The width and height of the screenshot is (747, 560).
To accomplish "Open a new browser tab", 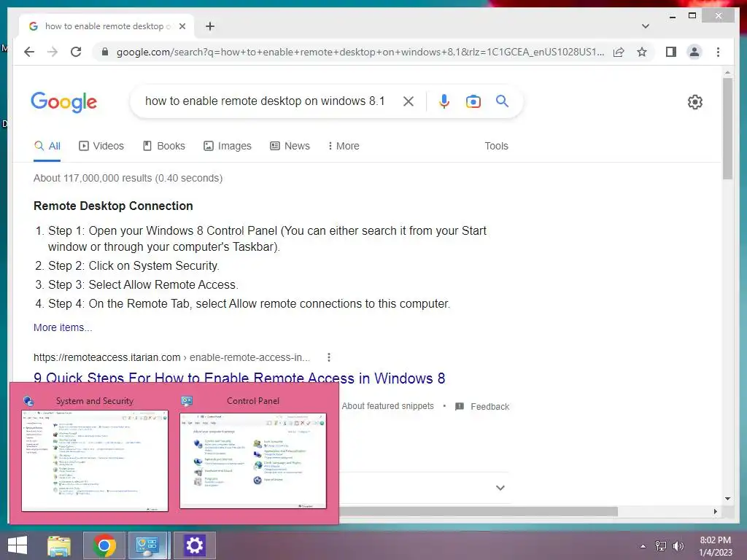I will point(210,26).
